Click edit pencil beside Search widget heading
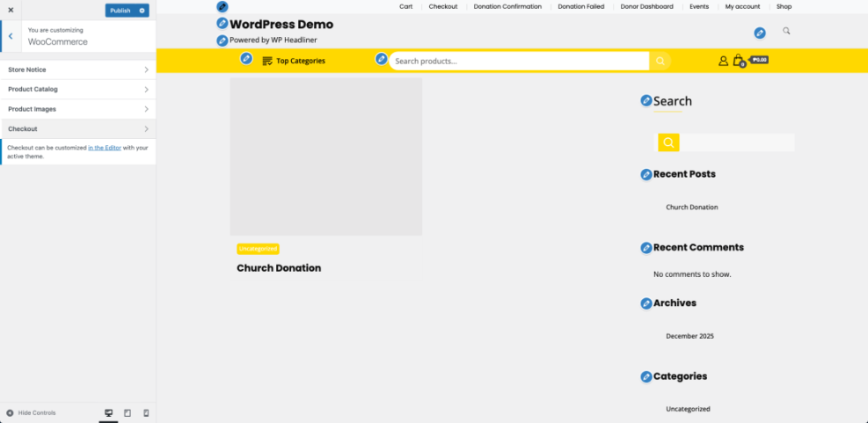 point(646,101)
